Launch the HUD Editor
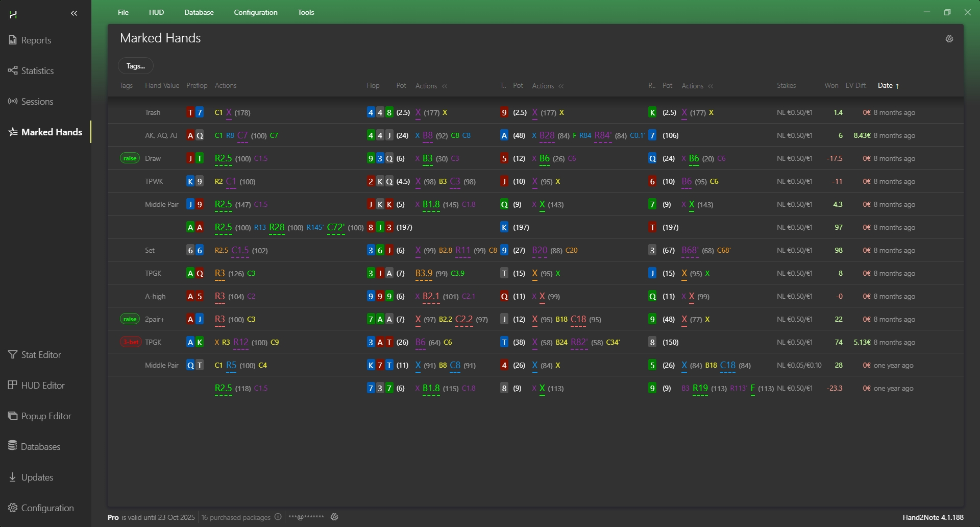 [x=42, y=386]
